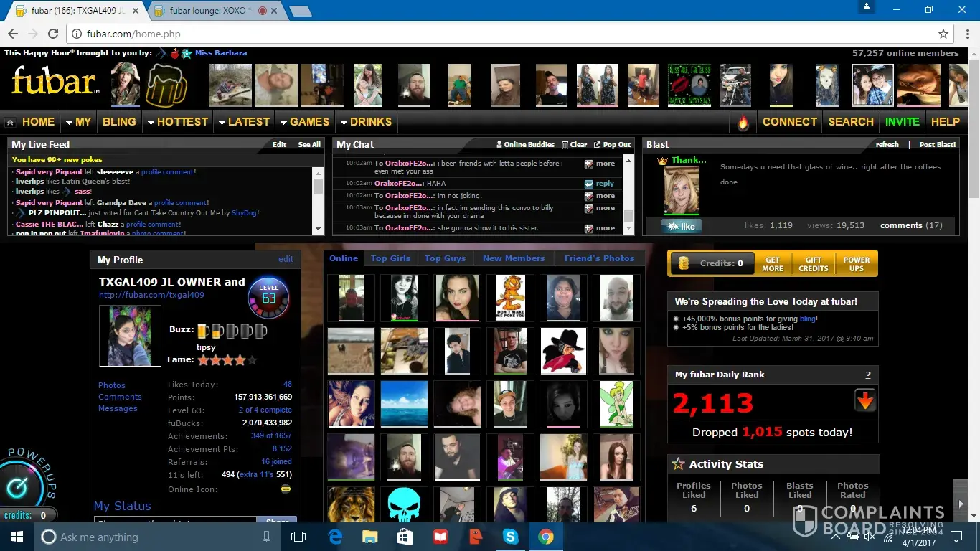Click the Online Icon emoji in My Profile
This screenshot has width=980, height=551.
point(286,489)
